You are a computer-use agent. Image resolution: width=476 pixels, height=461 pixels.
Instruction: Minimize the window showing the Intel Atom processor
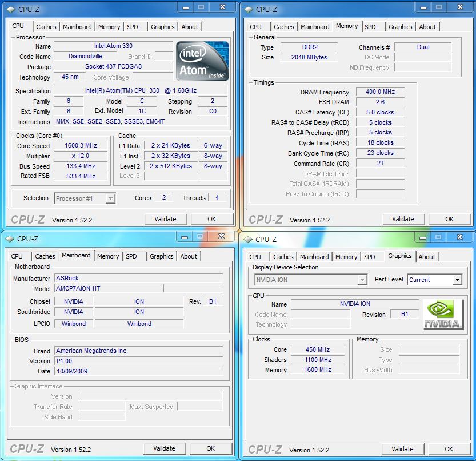click(x=184, y=7)
